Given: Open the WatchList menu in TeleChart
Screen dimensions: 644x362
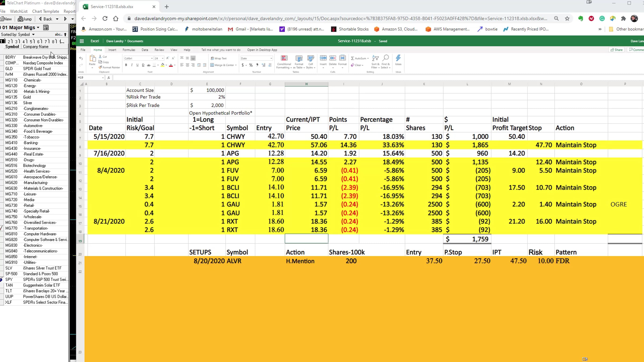Looking at the screenshot, I should point(19,11).
